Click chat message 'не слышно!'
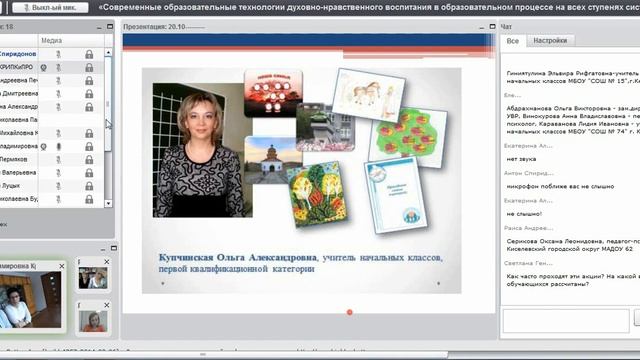The width and height of the screenshot is (640, 360). pyautogui.click(x=524, y=214)
